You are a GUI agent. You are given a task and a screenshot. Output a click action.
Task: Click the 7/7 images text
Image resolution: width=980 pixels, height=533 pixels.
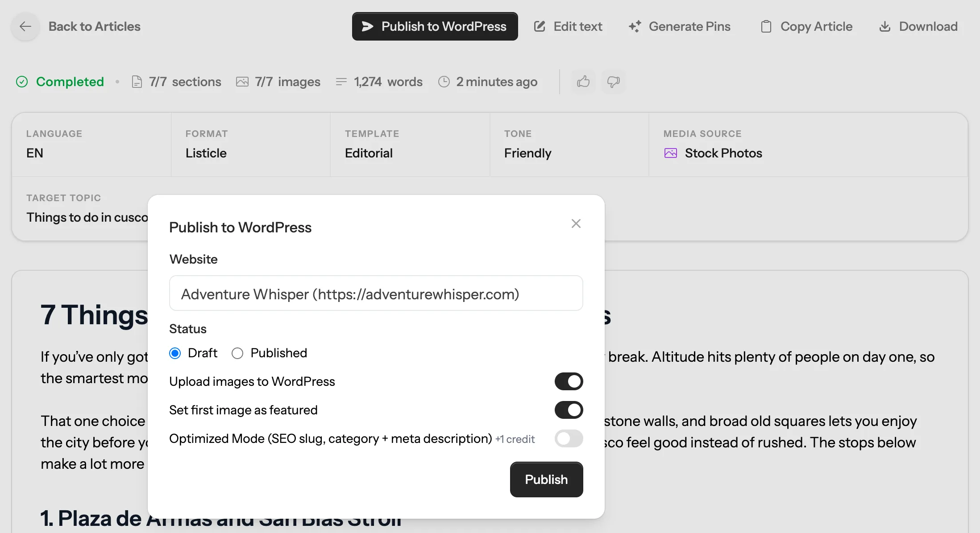click(x=287, y=82)
